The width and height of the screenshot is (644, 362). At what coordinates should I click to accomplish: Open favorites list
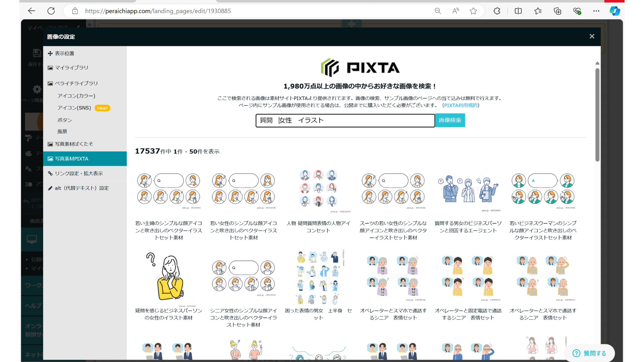click(538, 11)
